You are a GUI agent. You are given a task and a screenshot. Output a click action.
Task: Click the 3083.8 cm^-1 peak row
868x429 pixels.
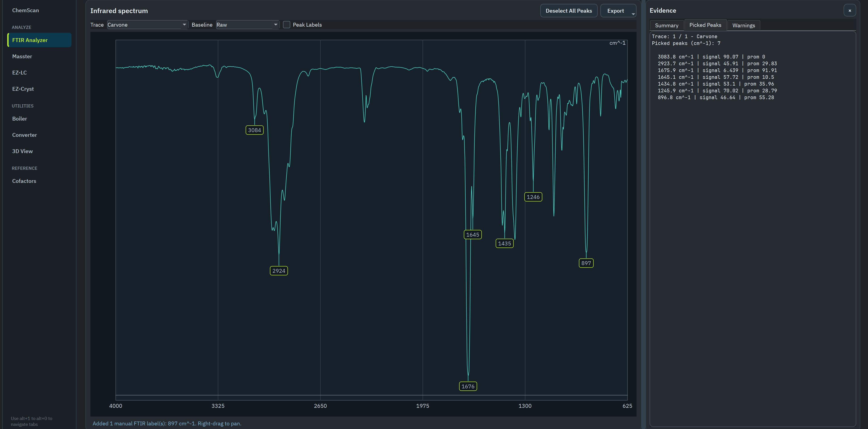pyautogui.click(x=711, y=57)
